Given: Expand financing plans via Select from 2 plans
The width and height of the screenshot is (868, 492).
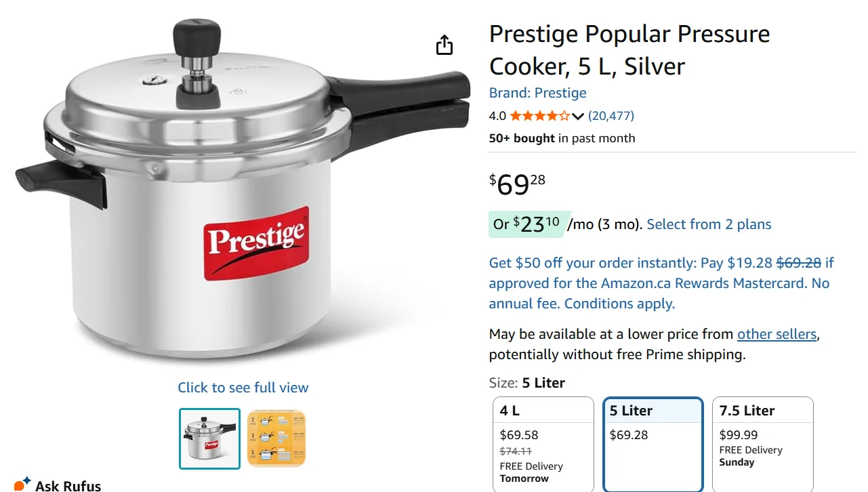Looking at the screenshot, I should pyautogui.click(x=709, y=224).
